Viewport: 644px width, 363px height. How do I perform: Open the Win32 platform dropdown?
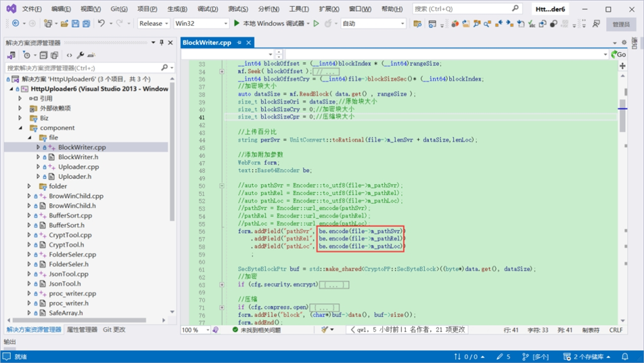(201, 23)
